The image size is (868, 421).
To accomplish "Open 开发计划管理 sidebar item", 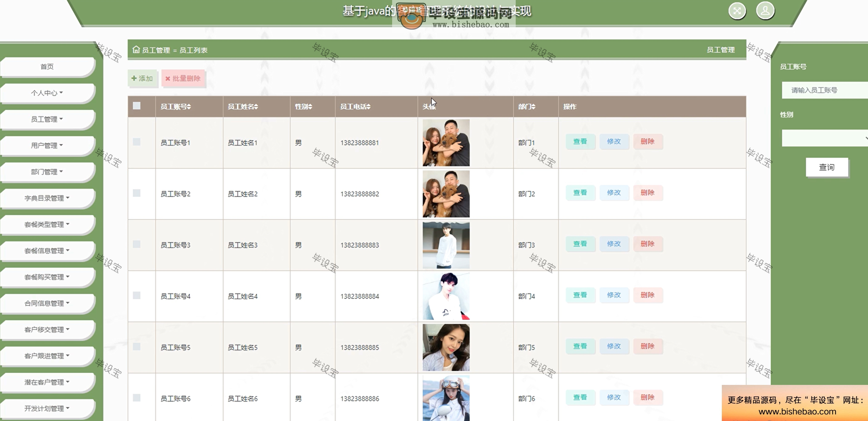I will [x=47, y=408].
